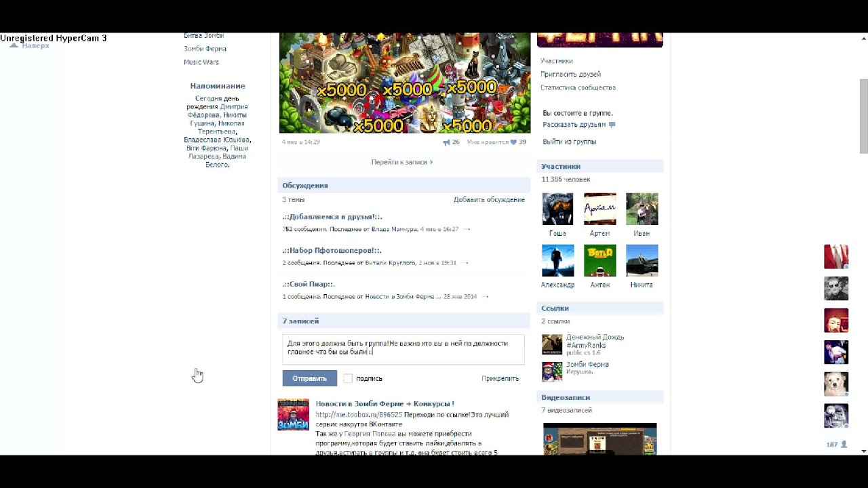The height and width of the screenshot is (488, 868).
Task: Click the '3 темы' count text
Action: tap(293, 200)
